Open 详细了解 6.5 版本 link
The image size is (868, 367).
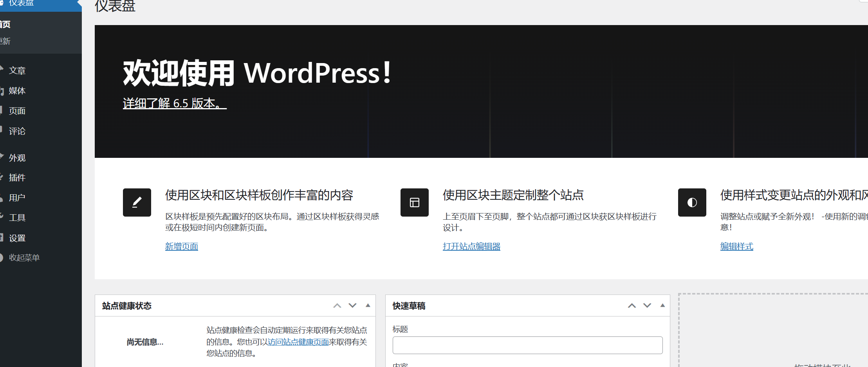[175, 103]
